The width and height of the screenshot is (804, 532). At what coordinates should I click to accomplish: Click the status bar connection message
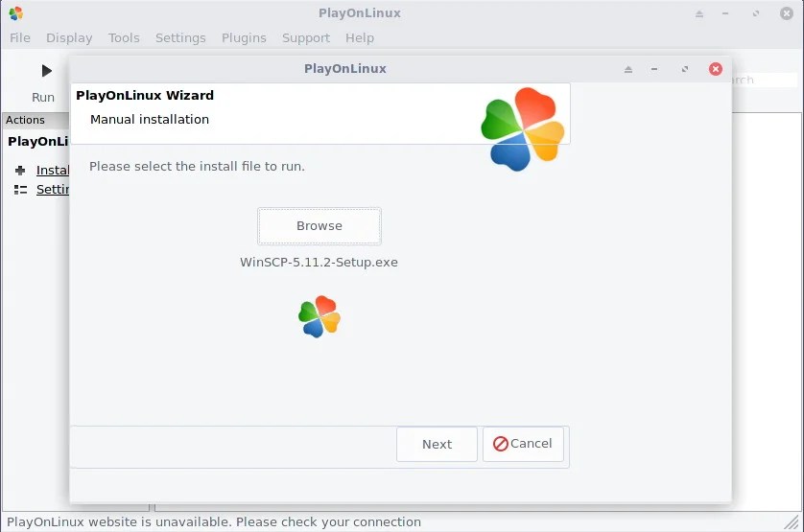pos(214,522)
